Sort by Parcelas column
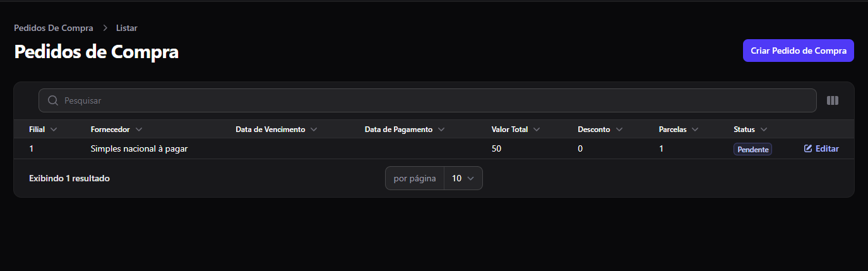The height and width of the screenshot is (271, 868). (x=679, y=129)
